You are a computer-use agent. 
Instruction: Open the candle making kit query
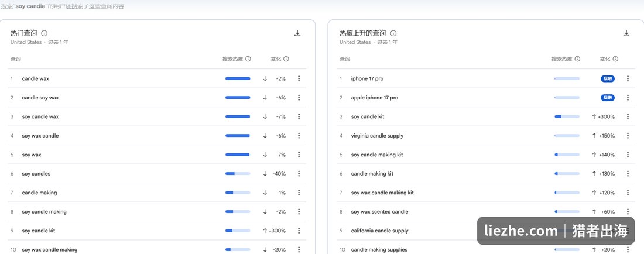(372, 174)
